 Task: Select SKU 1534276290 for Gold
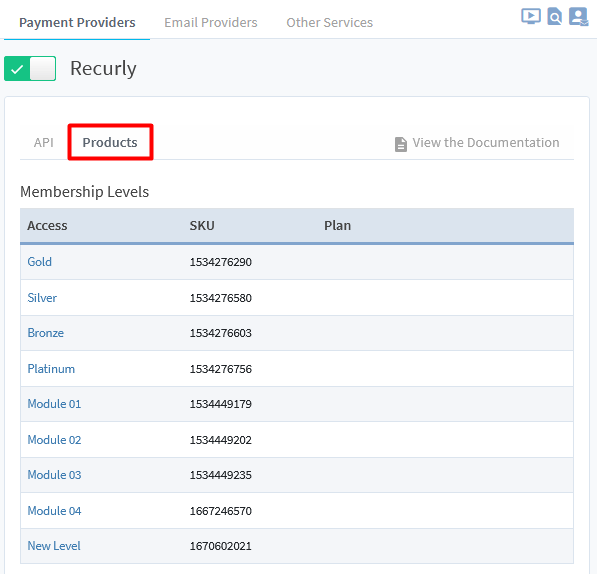(x=221, y=262)
